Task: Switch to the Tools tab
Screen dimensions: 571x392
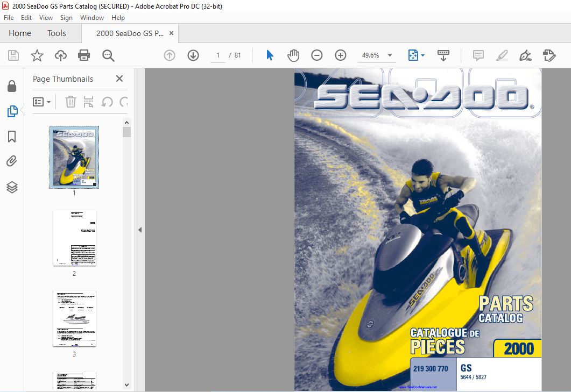Action: click(57, 33)
